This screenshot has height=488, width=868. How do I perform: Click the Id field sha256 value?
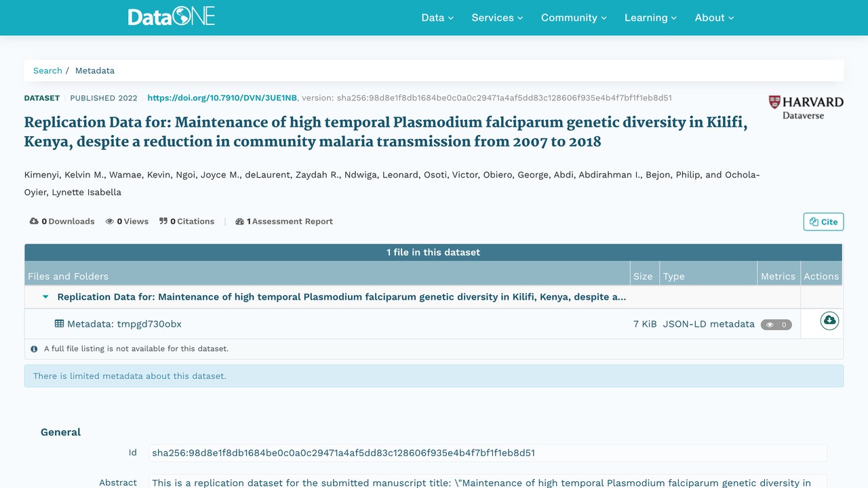click(488, 453)
